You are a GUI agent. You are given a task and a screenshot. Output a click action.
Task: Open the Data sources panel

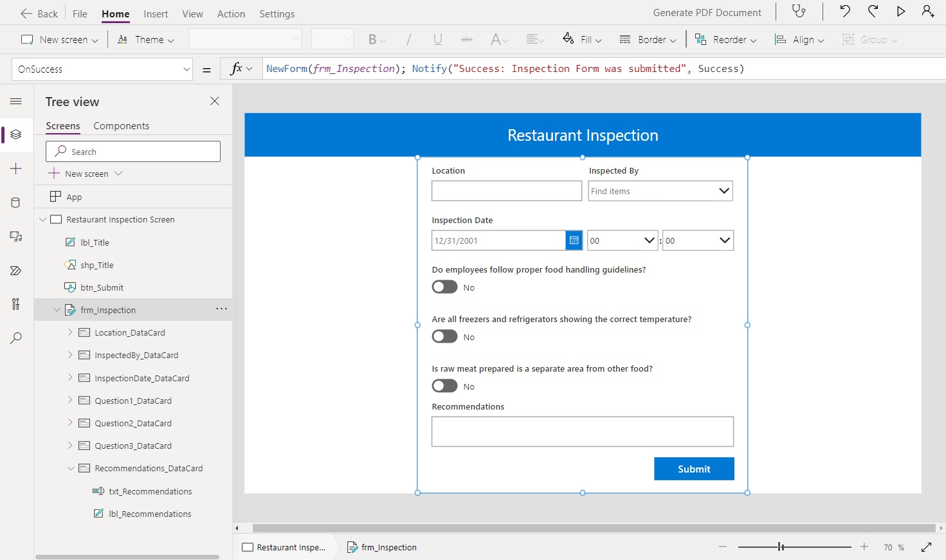(16, 202)
